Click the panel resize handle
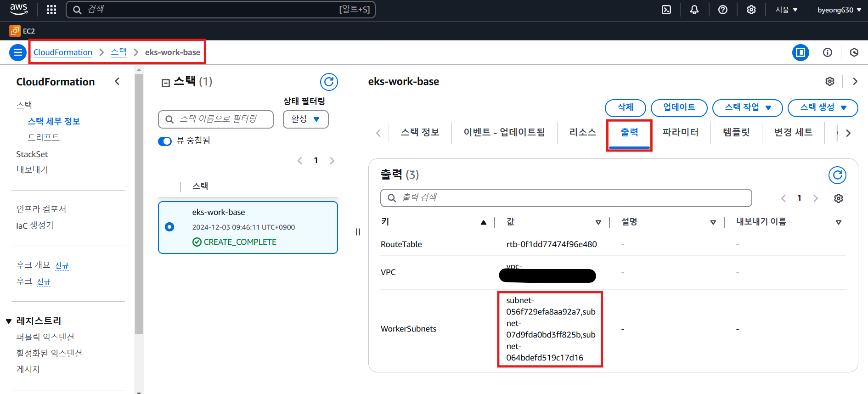 [x=358, y=232]
